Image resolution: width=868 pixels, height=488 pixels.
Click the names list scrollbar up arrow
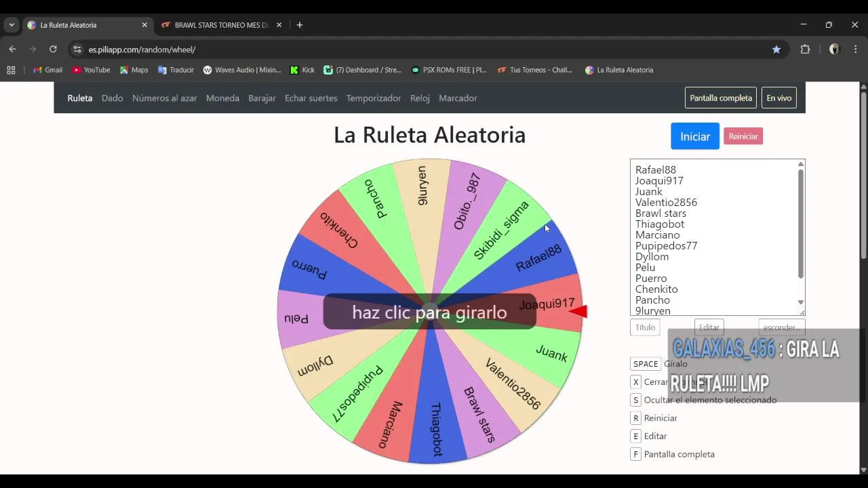801,164
